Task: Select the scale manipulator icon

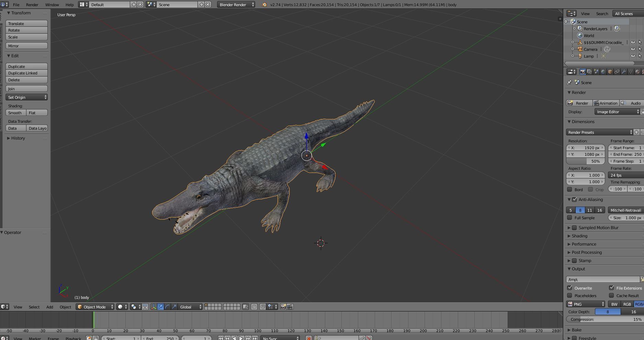Action: pos(174,307)
